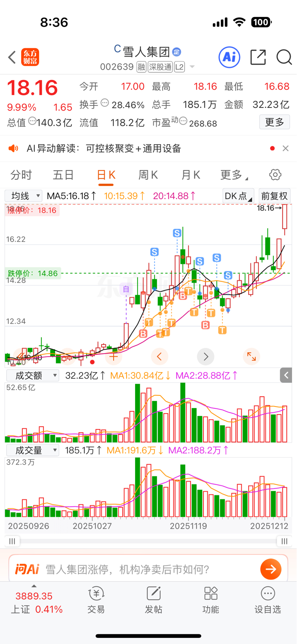Tap the back arrow icon
This screenshot has height=644, width=297.
click(x=12, y=57)
